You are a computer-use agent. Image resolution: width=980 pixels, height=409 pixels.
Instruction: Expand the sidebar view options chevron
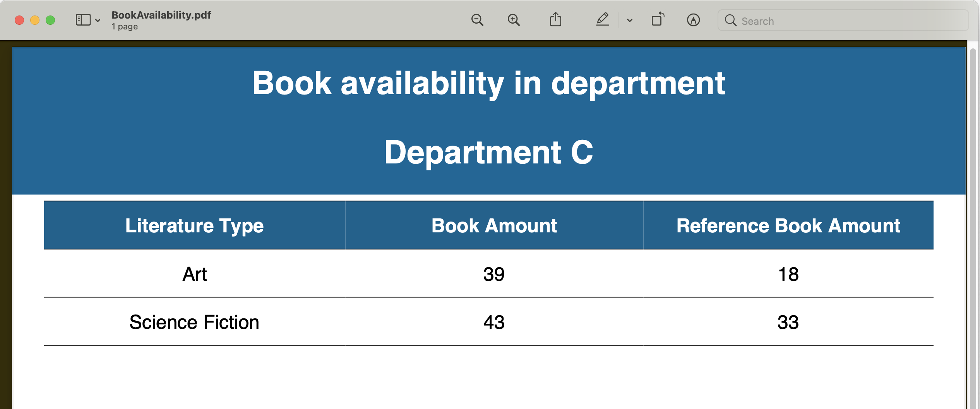(x=98, y=20)
